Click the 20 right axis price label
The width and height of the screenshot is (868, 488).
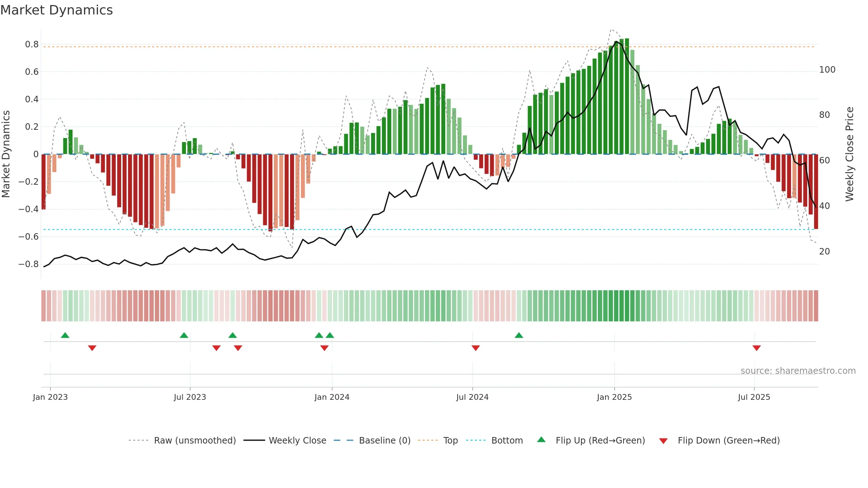pos(825,251)
